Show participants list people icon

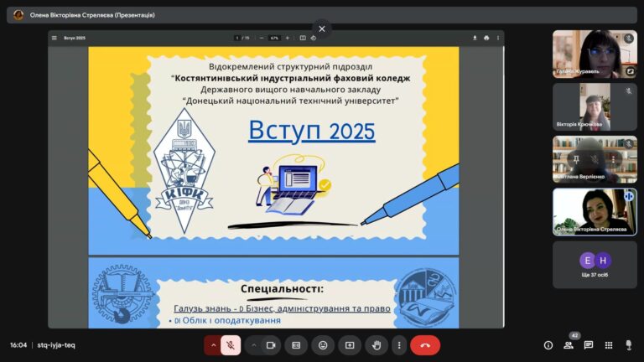(x=569, y=345)
